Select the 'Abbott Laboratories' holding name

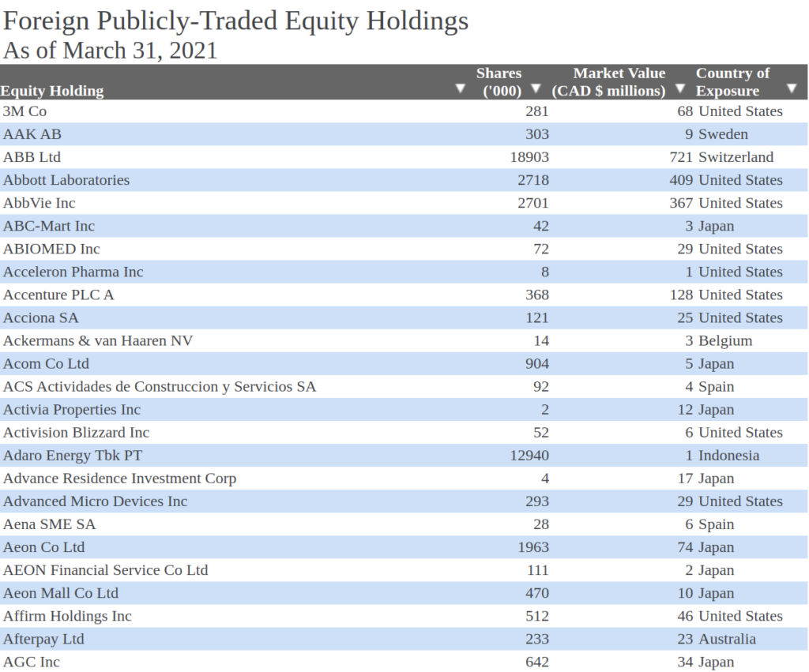coord(66,180)
